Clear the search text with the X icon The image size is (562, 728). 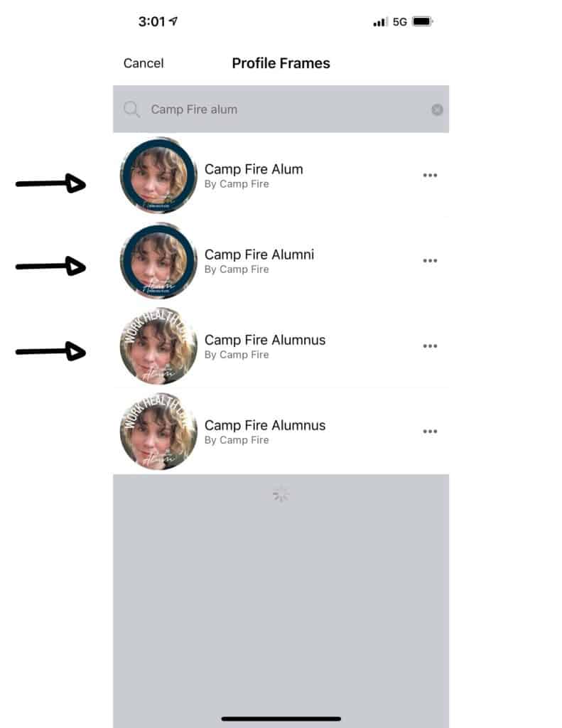tap(437, 109)
